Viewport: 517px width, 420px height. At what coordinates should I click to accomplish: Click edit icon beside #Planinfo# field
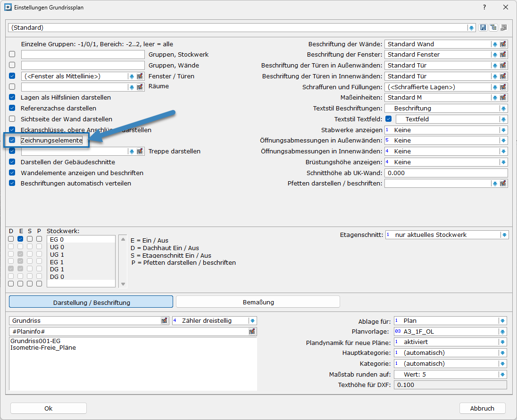(252, 332)
